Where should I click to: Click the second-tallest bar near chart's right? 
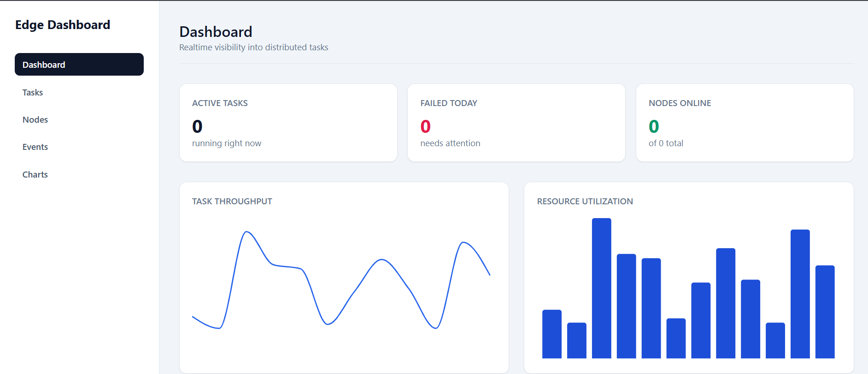pos(800,294)
